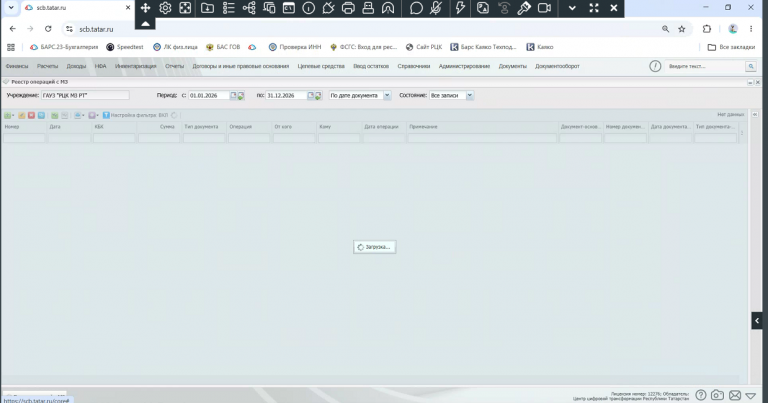This screenshot has height=403, width=768.
Task: Click the lightning bolt actions icon
Action: click(460, 8)
